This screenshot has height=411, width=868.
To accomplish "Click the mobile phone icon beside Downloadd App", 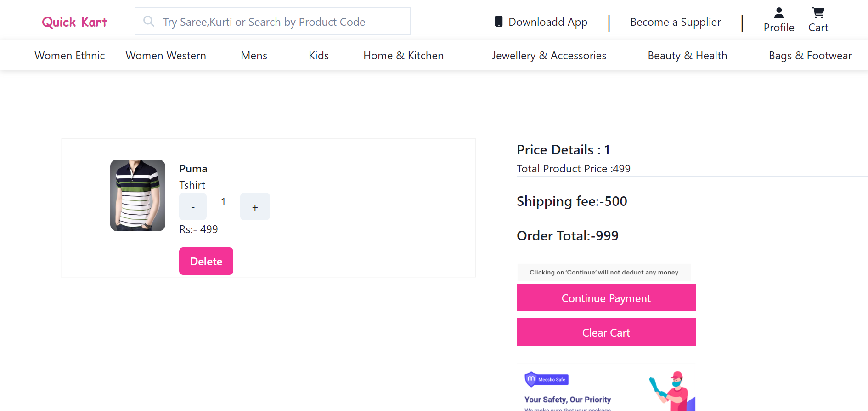I will (499, 21).
